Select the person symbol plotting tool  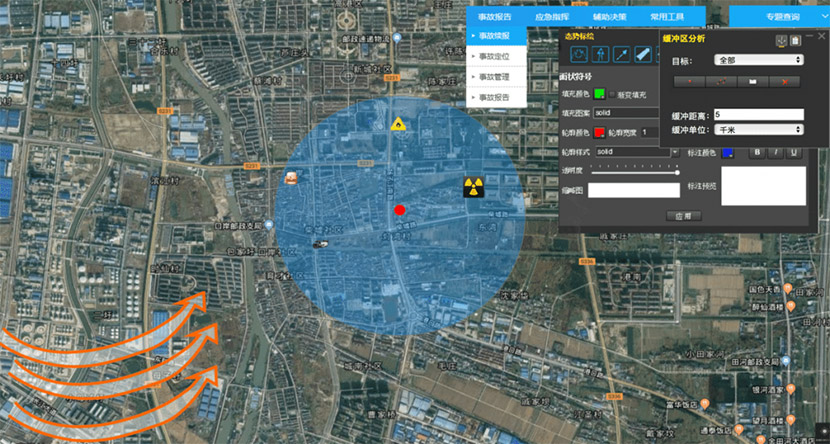coord(600,53)
